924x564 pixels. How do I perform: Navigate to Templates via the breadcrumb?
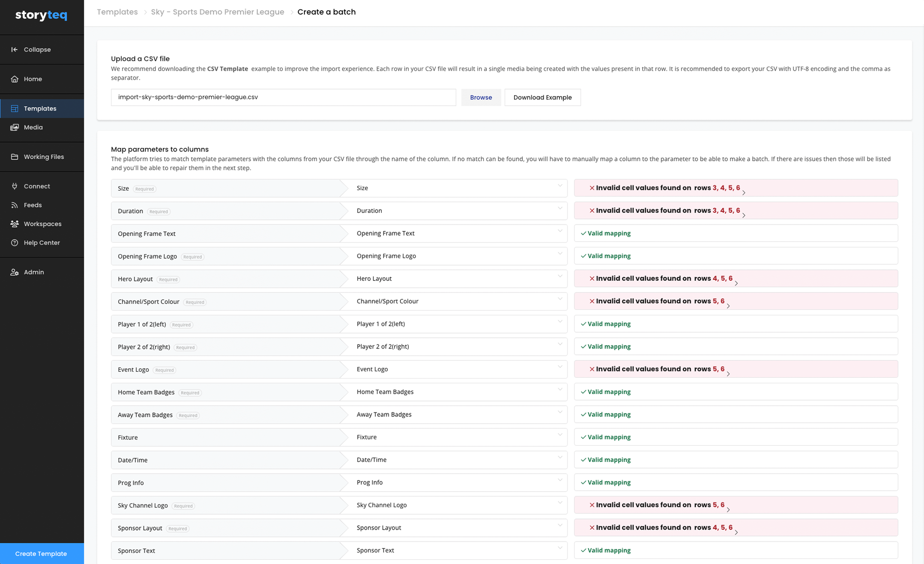(x=117, y=12)
